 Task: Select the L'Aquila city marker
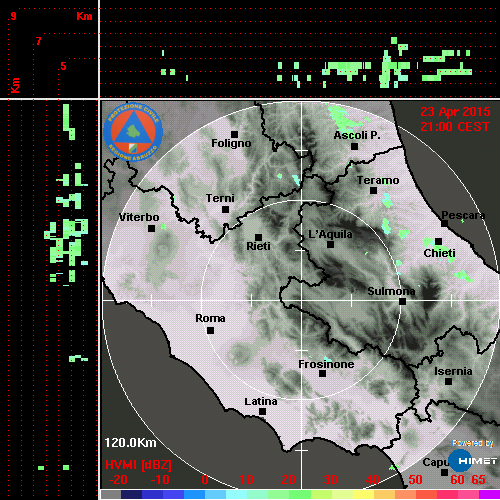pos(330,245)
